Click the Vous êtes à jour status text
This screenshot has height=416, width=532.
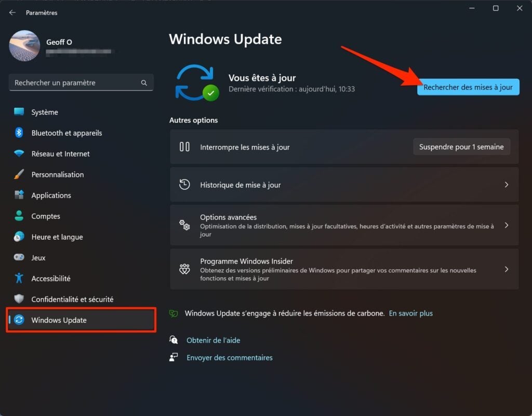point(262,78)
